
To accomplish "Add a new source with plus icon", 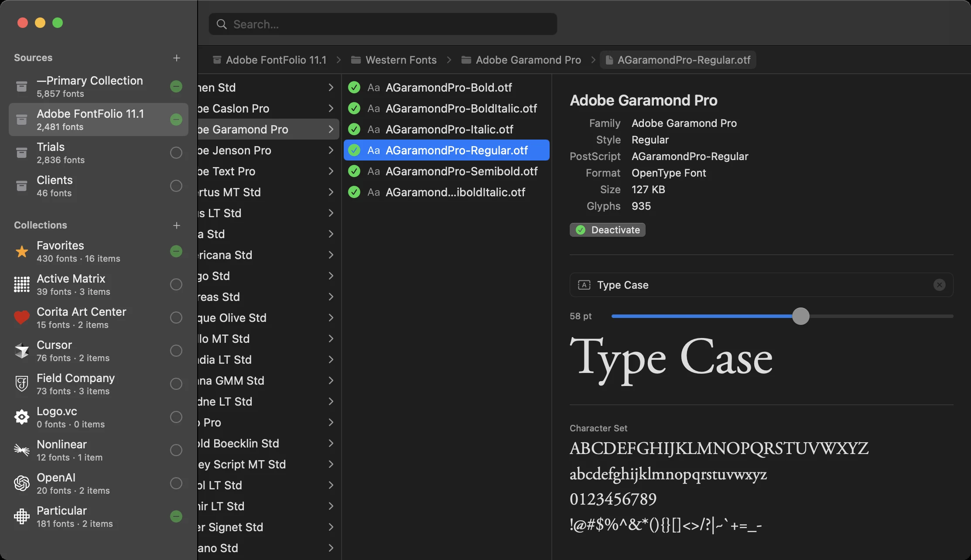I will (x=177, y=58).
